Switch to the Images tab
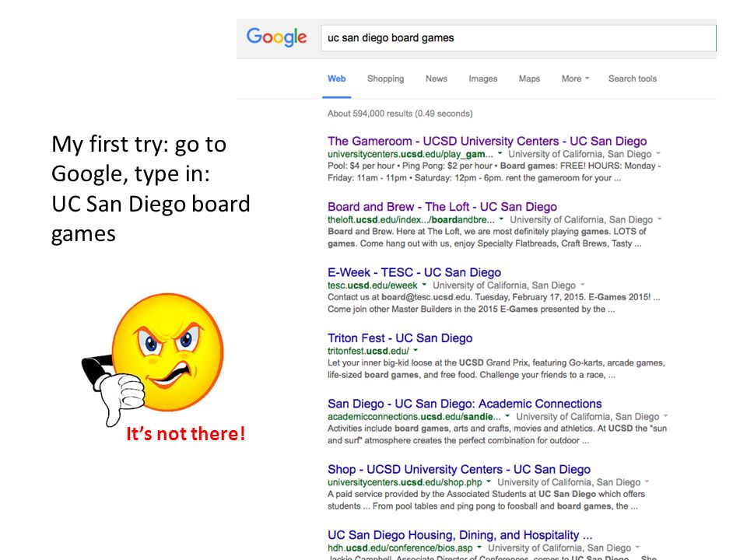This screenshot has width=747, height=560. (x=482, y=79)
